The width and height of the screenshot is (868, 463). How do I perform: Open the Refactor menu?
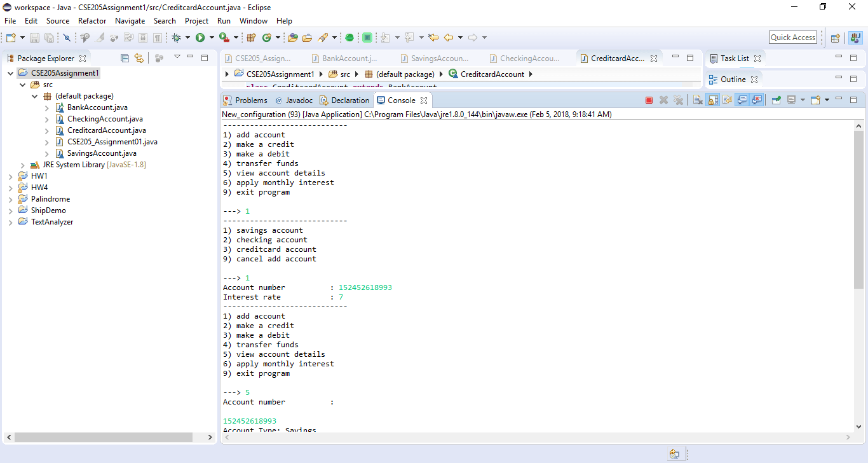(x=92, y=21)
